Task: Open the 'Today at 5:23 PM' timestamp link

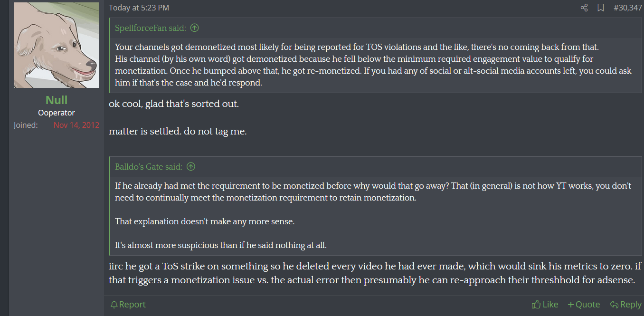Action: coord(139,8)
